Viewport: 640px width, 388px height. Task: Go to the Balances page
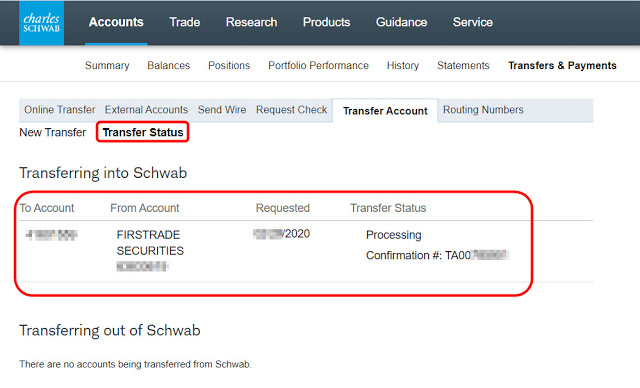[169, 66]
